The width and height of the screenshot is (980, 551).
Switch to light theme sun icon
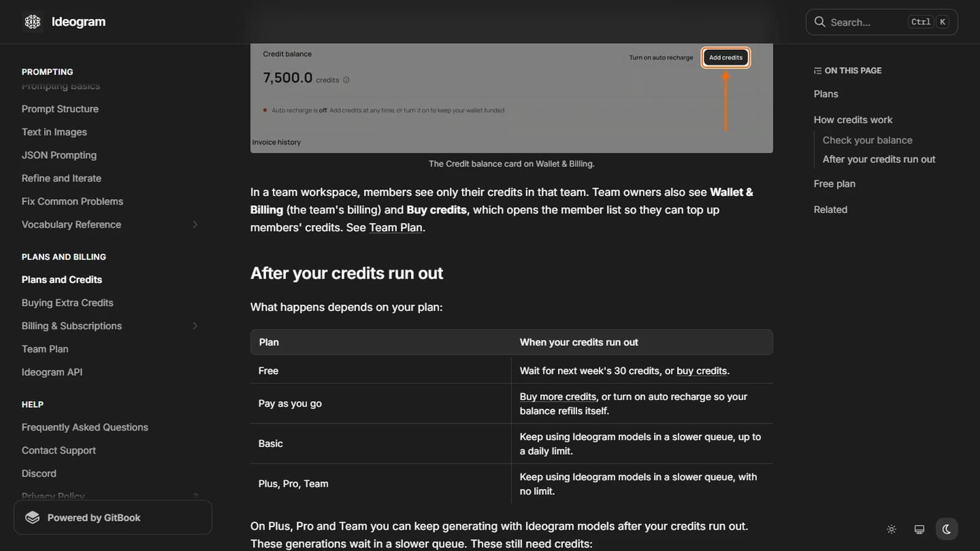click(x=891, y=530)
